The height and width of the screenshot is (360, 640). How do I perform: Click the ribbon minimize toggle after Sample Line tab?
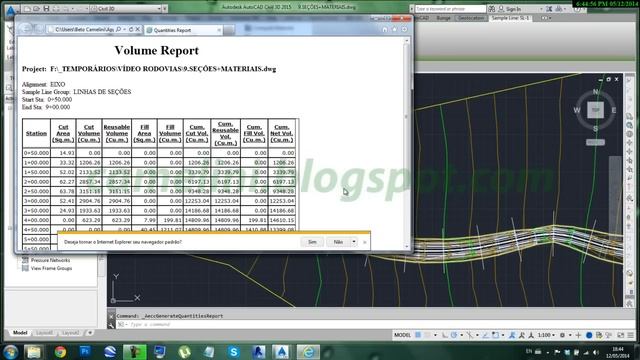click(544, 18)
